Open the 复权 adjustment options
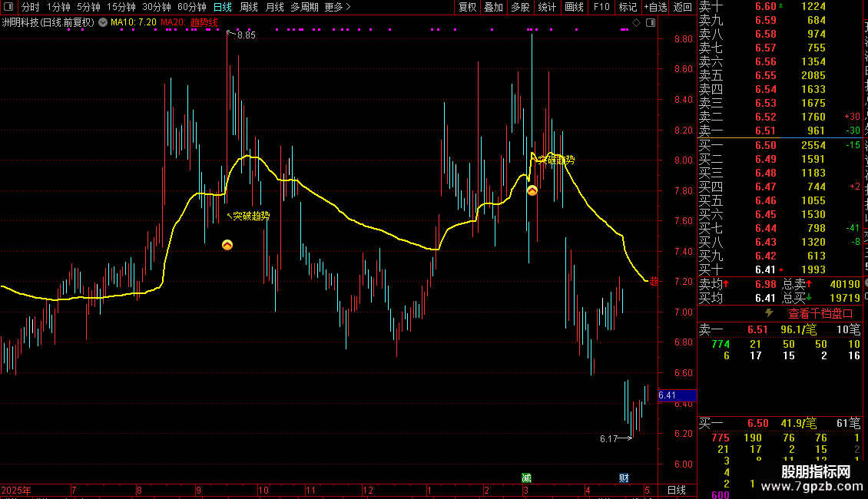This screenshot has width=868, height=499. click(x=467, y=7)
